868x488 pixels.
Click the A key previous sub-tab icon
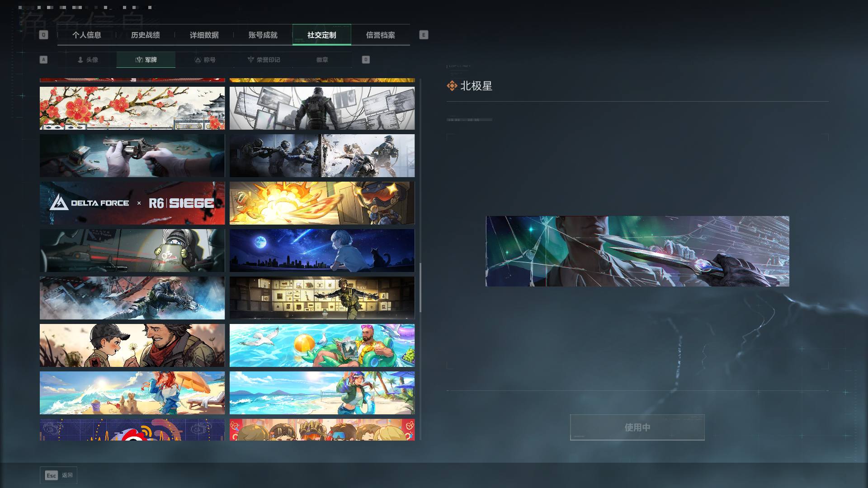43,60
